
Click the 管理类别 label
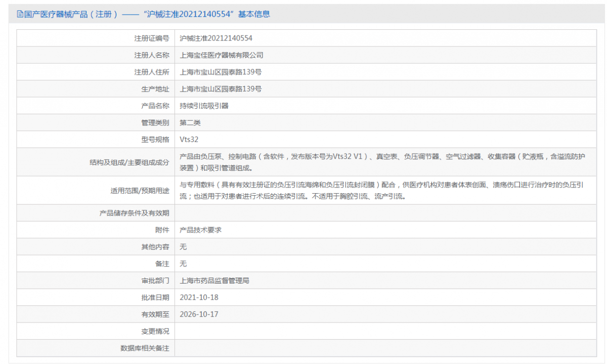click(155, 122)
